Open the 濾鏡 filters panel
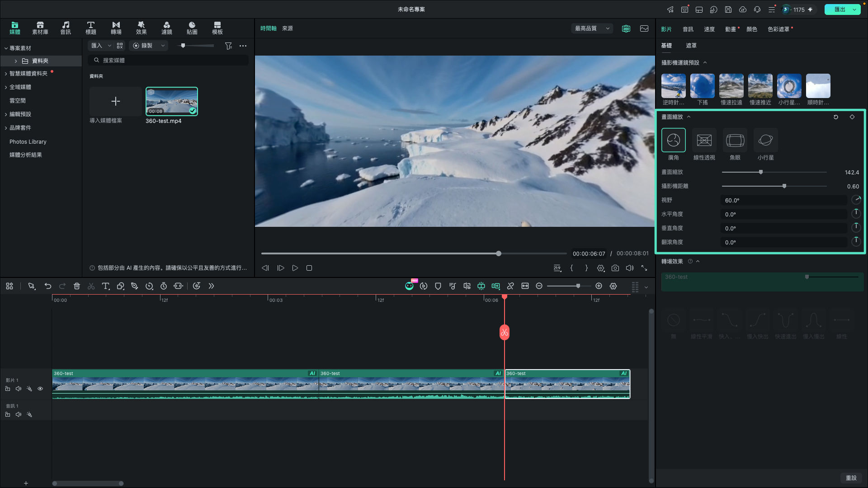 167,28
